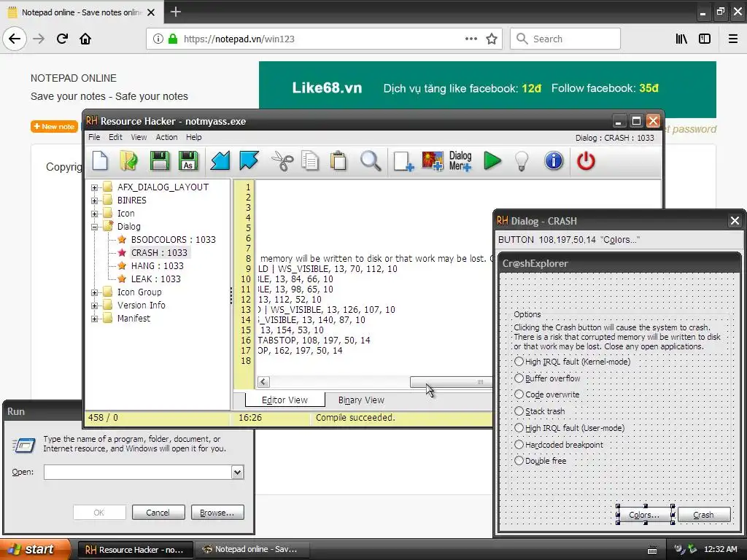Click the Save As floppy icon

[x=188, y=161]
